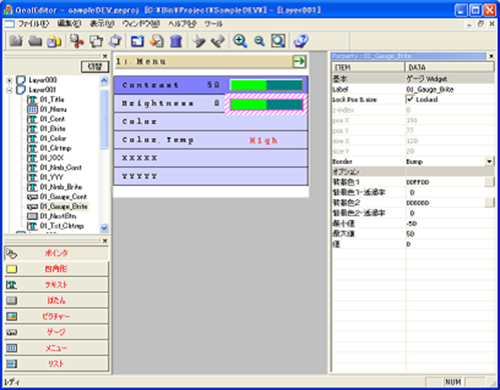Click the Open folder toolbar icon

(x=35, y=41)
